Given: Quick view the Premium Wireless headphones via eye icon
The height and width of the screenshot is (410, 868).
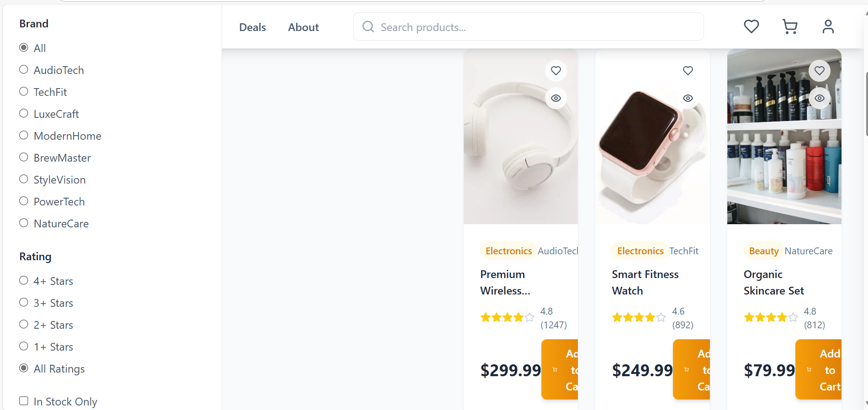Looking at the screenshot, I should click(556, 98).
